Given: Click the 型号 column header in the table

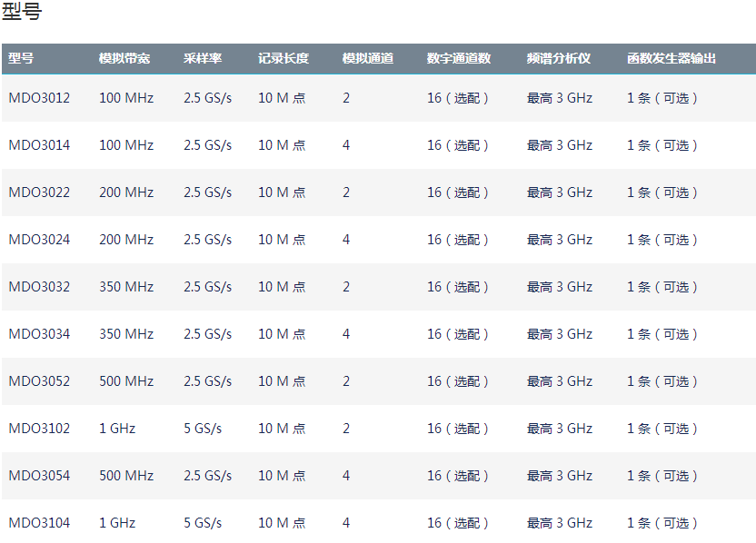Looking at the screenshot, I should click(21, 58).
